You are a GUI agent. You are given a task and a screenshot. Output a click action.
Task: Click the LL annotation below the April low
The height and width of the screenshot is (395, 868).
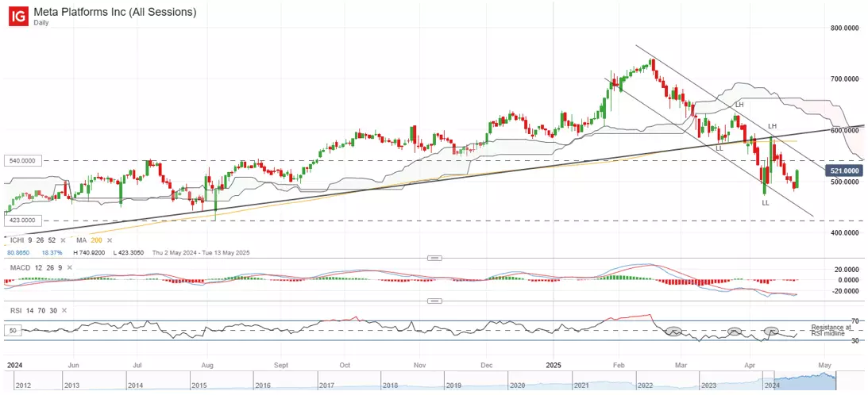coord(766,203)
